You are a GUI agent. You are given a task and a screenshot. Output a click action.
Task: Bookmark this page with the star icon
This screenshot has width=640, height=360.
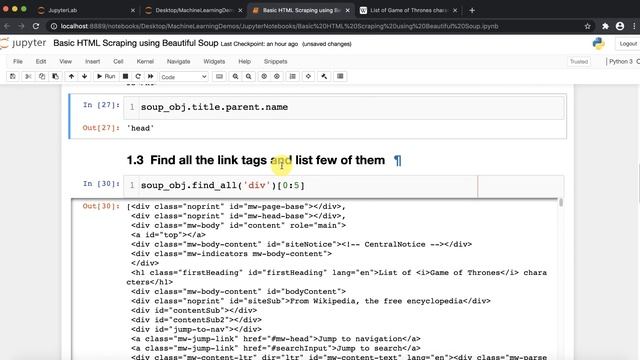[x=587, y=26]
